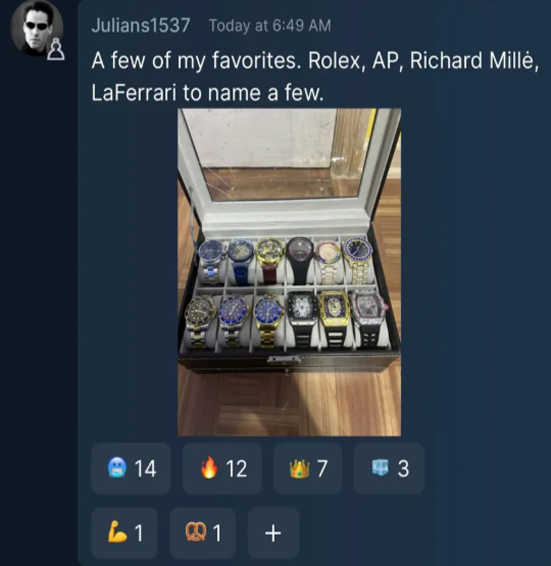551x566 pixels.
Task: Open the watch box photo attachment
Action: (289, 272)
